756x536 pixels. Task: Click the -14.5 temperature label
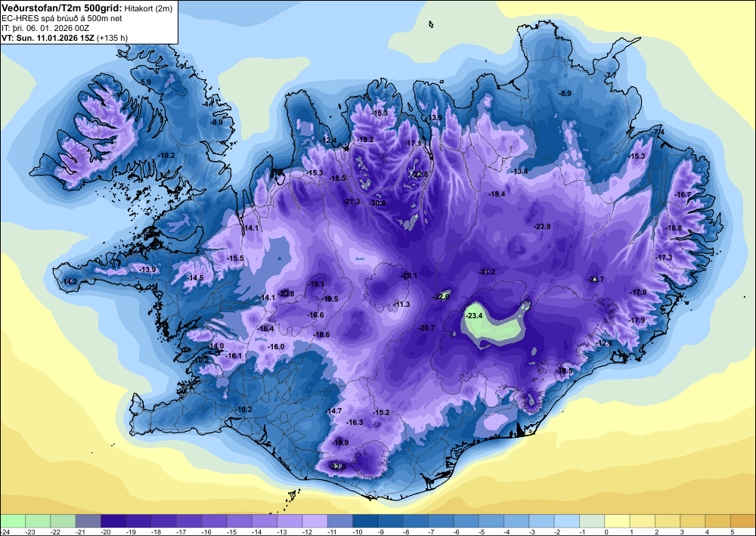(x=195, y=278)
